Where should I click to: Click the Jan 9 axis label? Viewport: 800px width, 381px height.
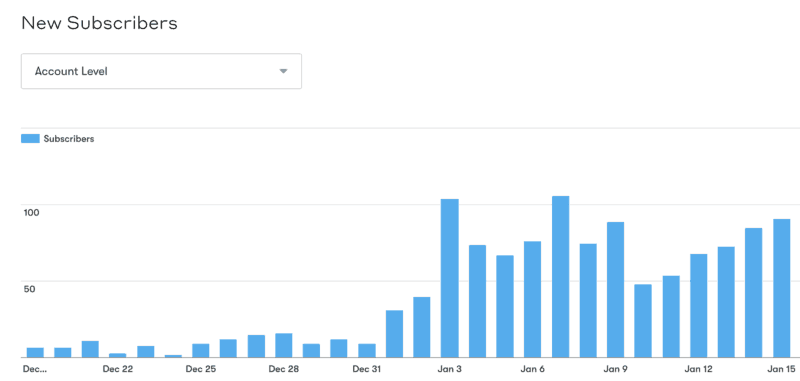(x=615, y=369)
